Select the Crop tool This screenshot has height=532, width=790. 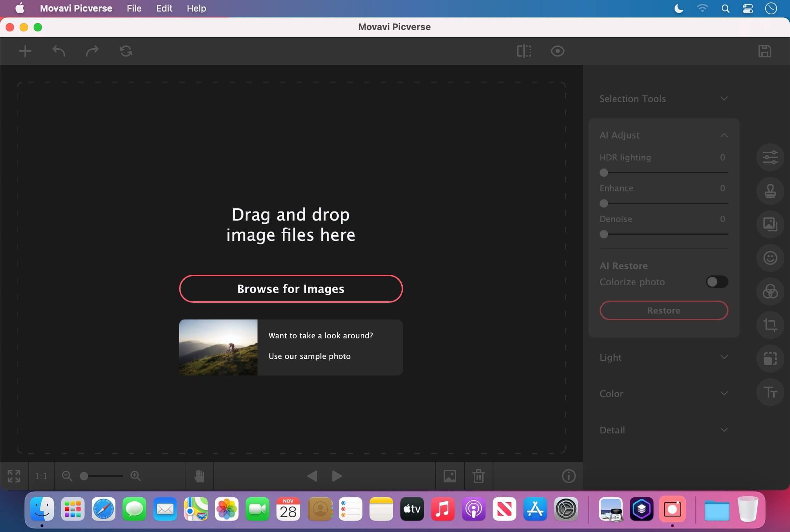(771, 325)
